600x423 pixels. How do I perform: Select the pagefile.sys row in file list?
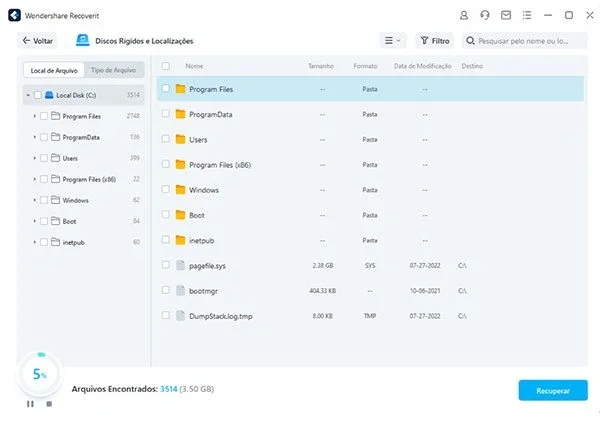point(370,265)
